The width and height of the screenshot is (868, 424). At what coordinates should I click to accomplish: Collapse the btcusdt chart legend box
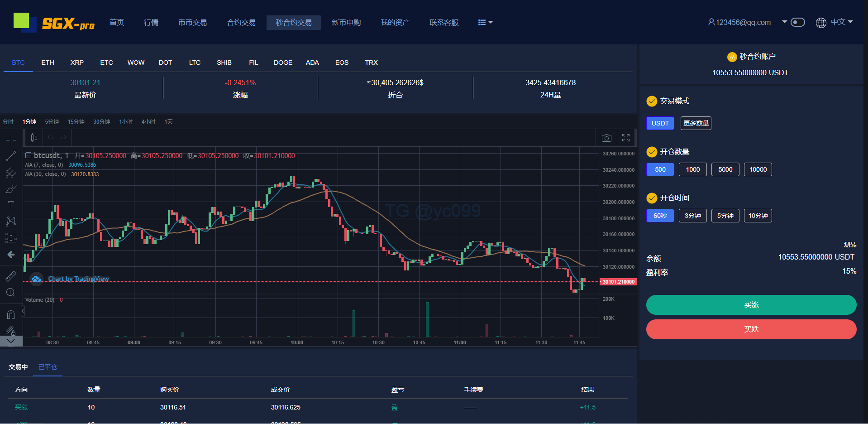[28, 155]
